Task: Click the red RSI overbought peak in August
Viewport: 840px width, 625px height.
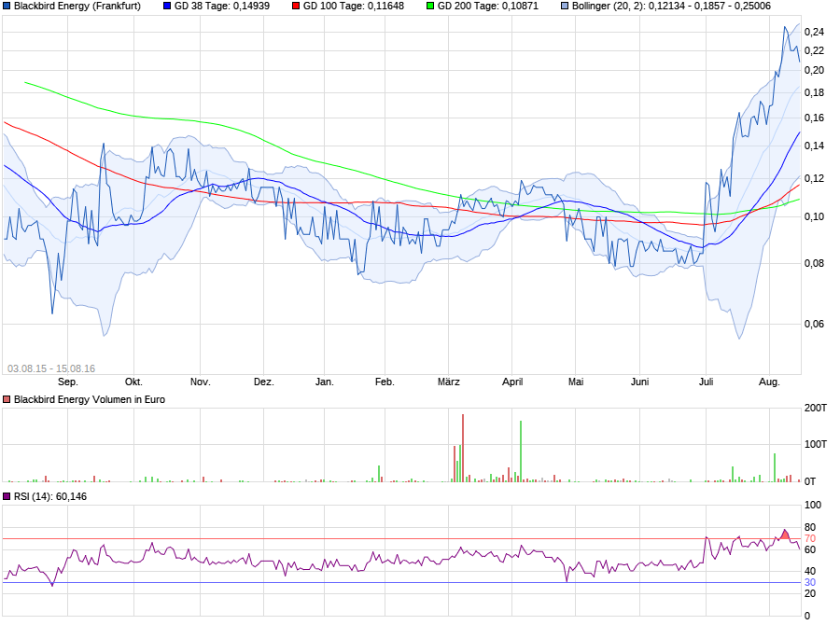Action: pyautogui.click(x=785, y=535)
